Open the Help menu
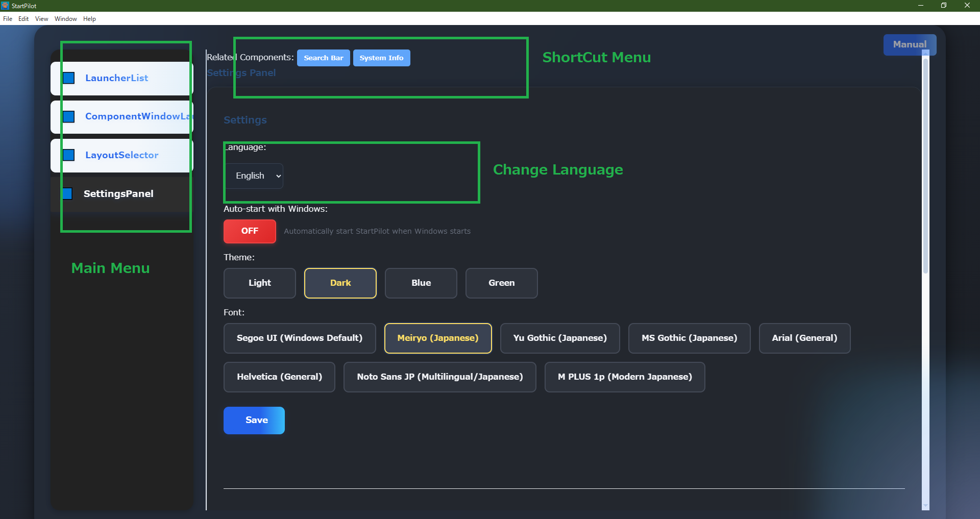Screen dimensions: 980x519 89,19
